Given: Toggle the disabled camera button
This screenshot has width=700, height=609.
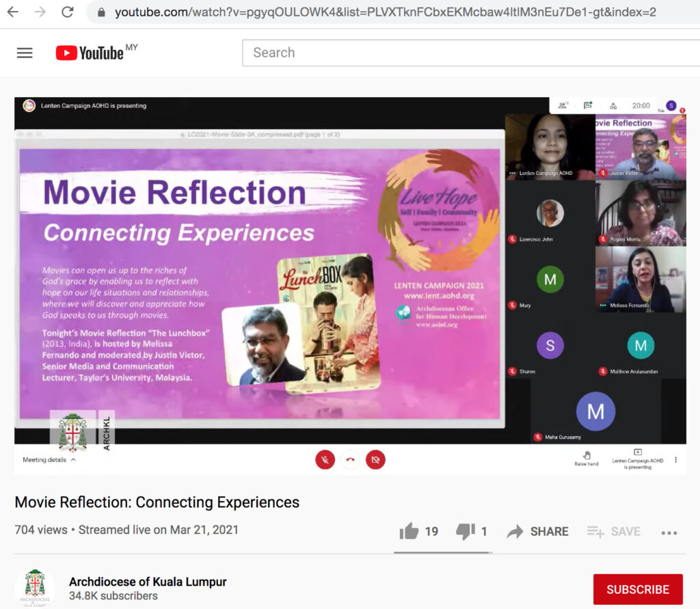Looking at the screenshot, I should point(375,460).
